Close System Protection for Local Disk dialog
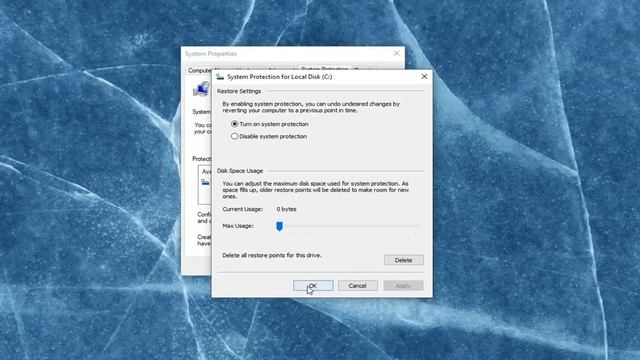The width and height of the screenshot is (640, 360). pos(424,76)
